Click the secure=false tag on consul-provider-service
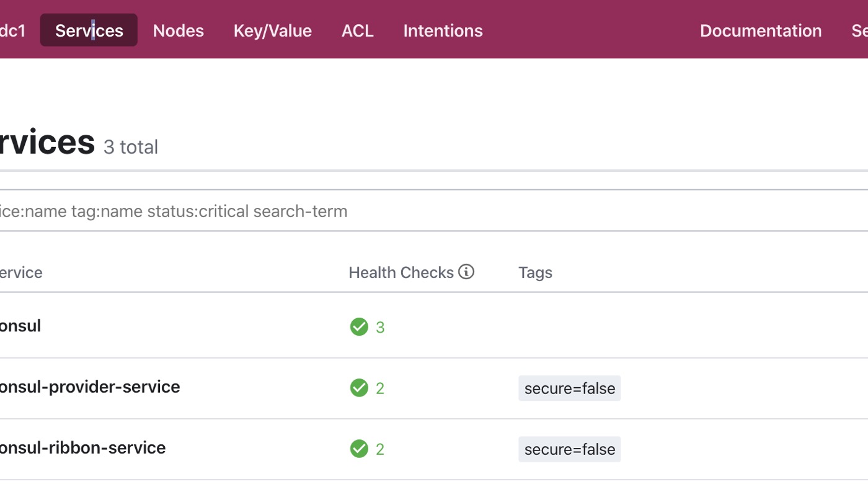The image size is (868, 484). tap(569, 388)
